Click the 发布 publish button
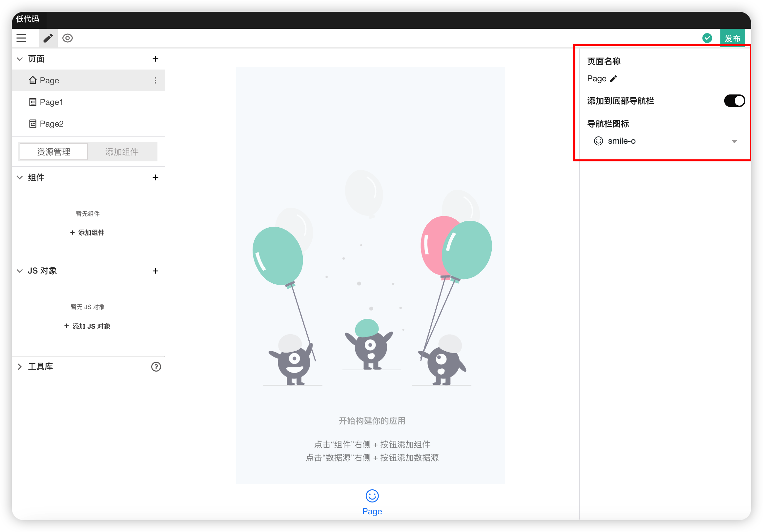This screenshot has height=532, width=763. point(732,39)
